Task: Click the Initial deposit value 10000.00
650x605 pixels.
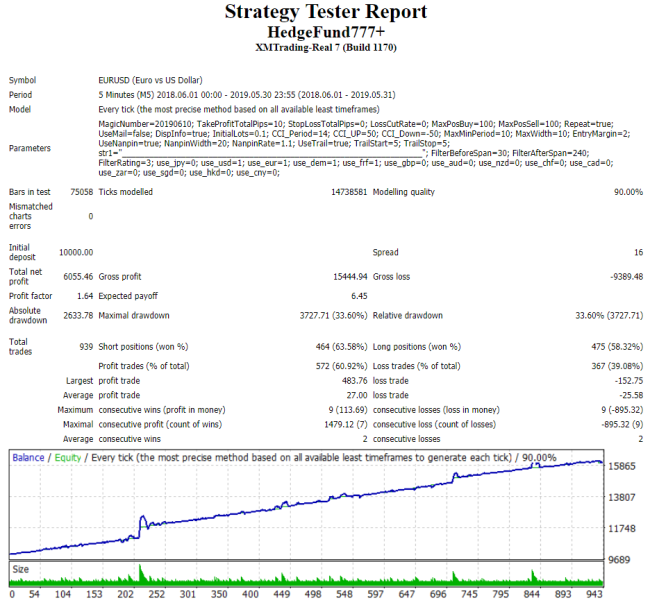Action: (x=76, y=252)
